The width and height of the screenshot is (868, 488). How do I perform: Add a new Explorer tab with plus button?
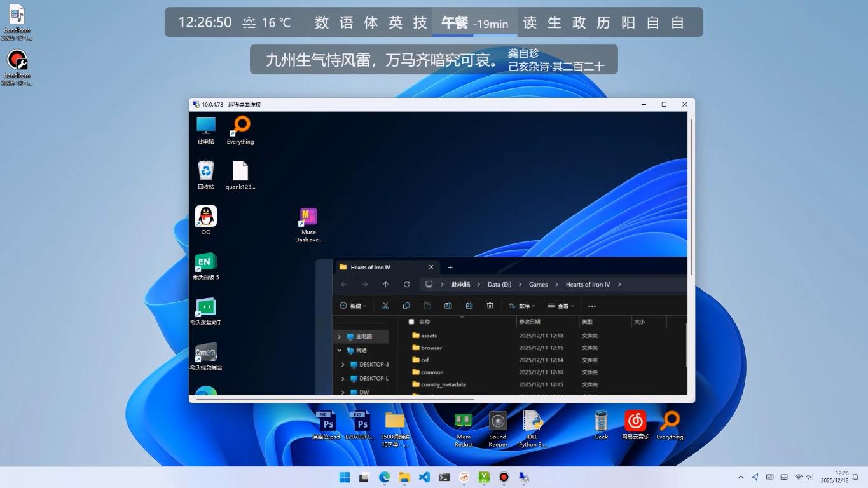coord(450,267)
